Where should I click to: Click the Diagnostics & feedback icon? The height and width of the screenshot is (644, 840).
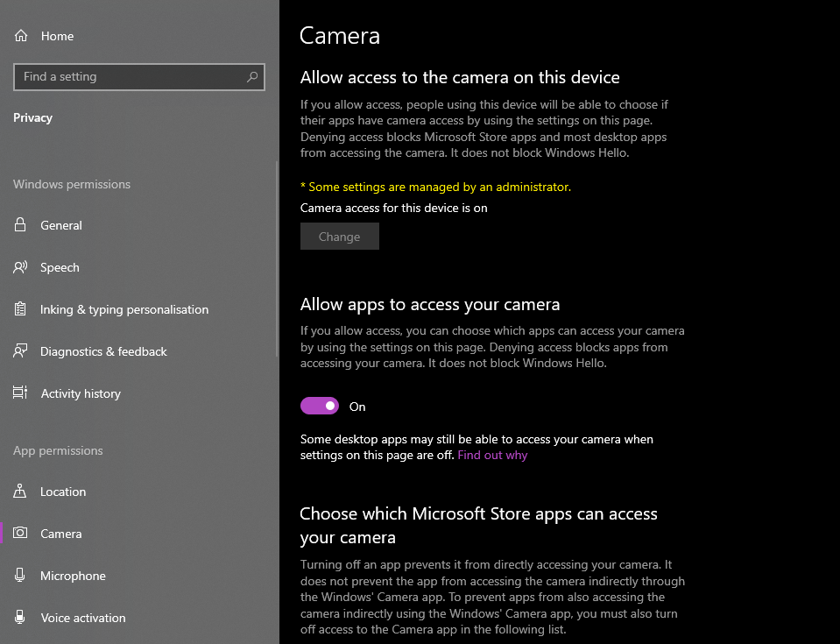coord(18,351)
